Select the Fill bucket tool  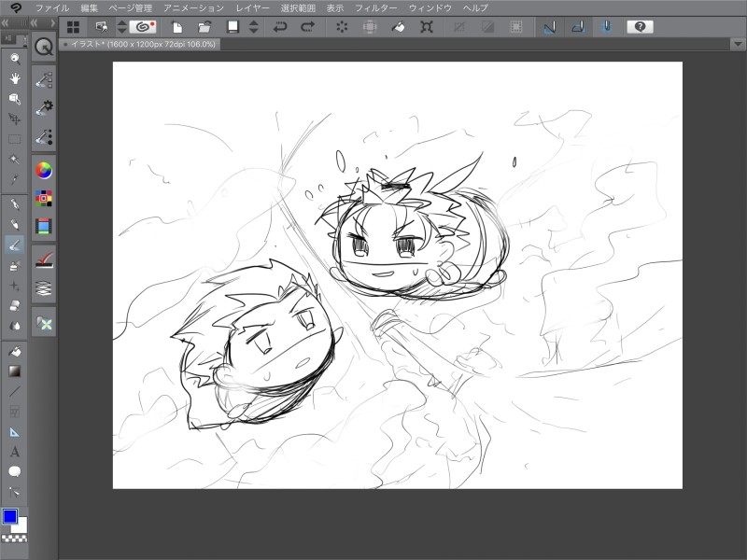[x=15, y=352]
